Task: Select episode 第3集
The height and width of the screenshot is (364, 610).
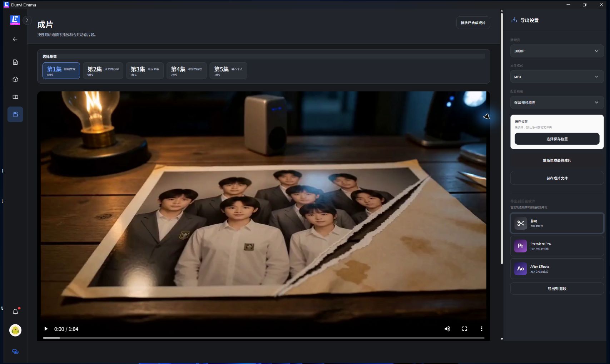Action: pos(145,70)
